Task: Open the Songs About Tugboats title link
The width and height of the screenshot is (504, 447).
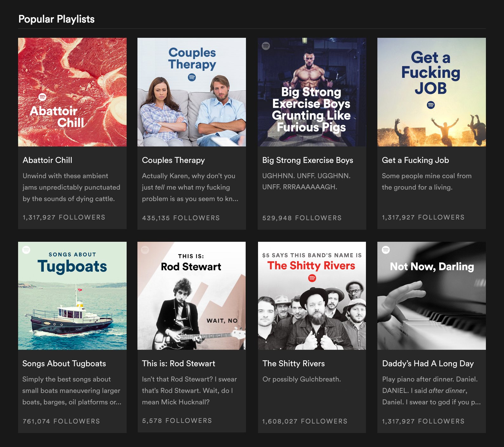Action: (x=64, y=363)
